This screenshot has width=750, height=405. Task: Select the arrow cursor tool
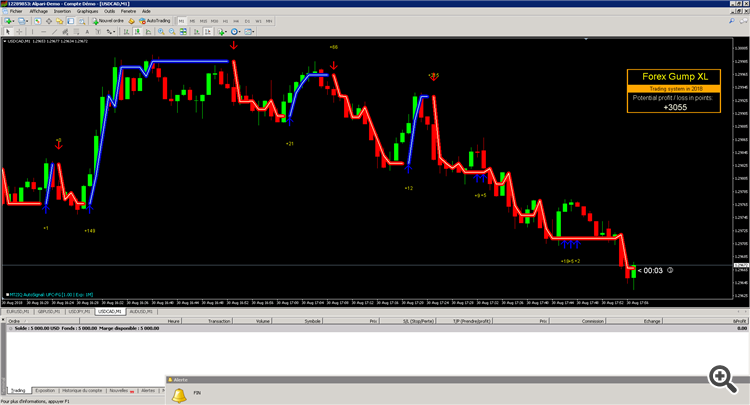tap(8, 32)
